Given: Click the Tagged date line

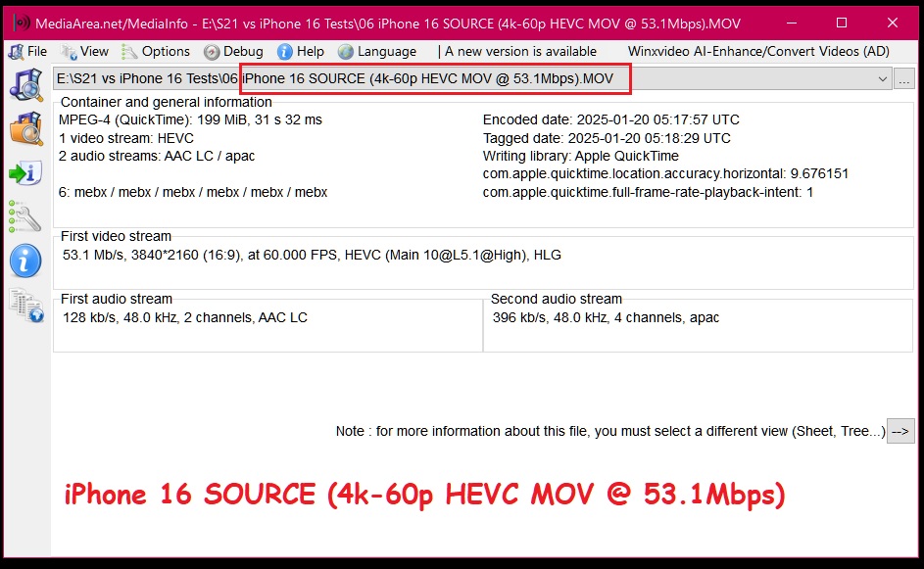Looking at the screenshot, I should point(607,138).
